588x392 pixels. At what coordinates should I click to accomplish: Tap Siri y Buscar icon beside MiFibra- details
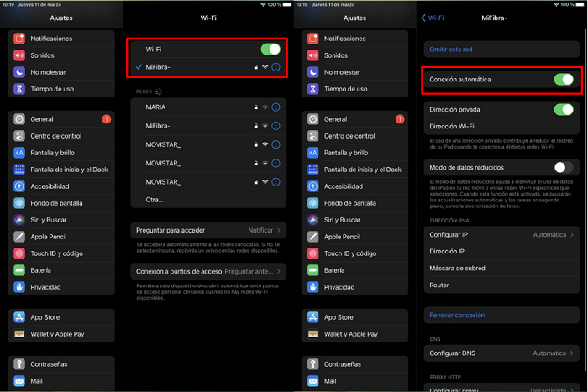click(312, 220)
